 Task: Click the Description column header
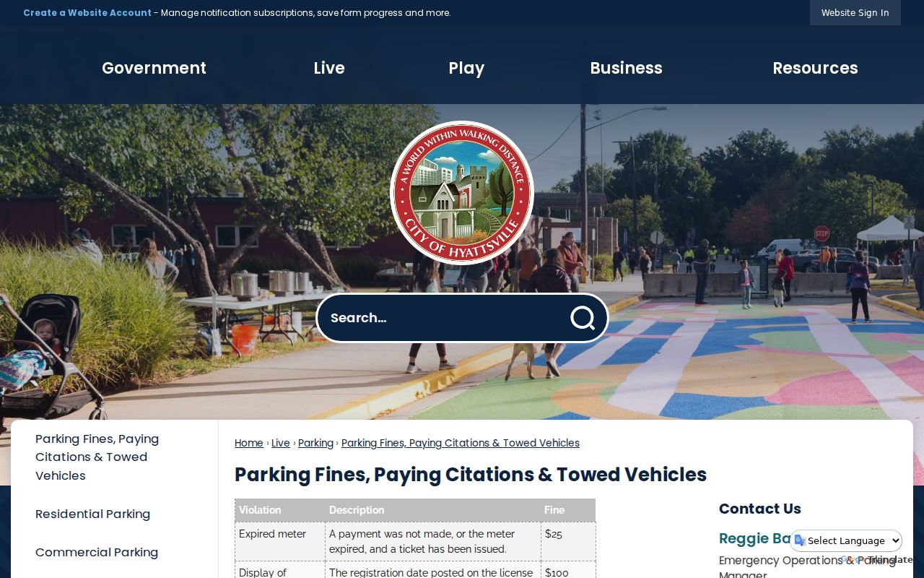[433, 510]
